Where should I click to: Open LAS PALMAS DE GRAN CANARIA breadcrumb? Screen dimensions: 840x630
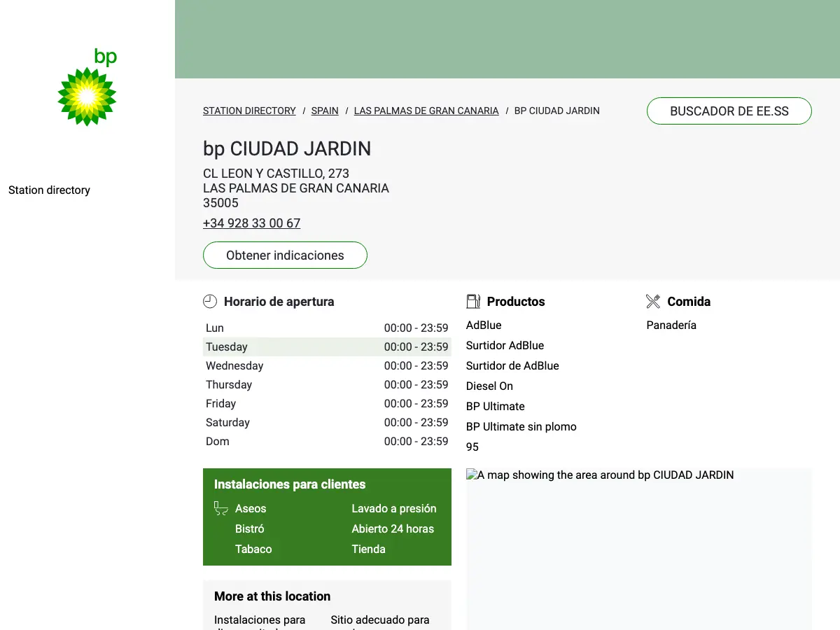tap(426, 111)
